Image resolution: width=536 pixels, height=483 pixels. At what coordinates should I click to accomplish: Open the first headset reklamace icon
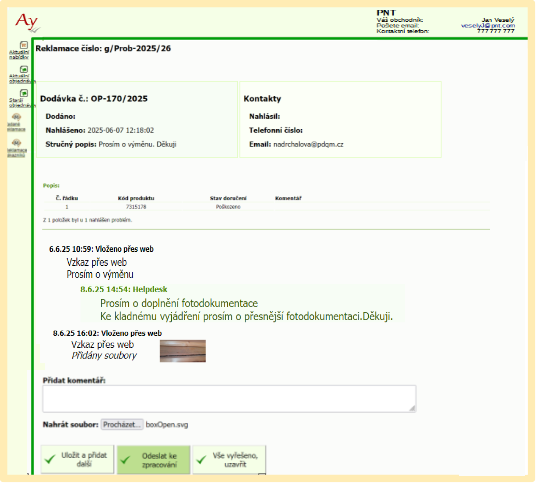(16, 117)
